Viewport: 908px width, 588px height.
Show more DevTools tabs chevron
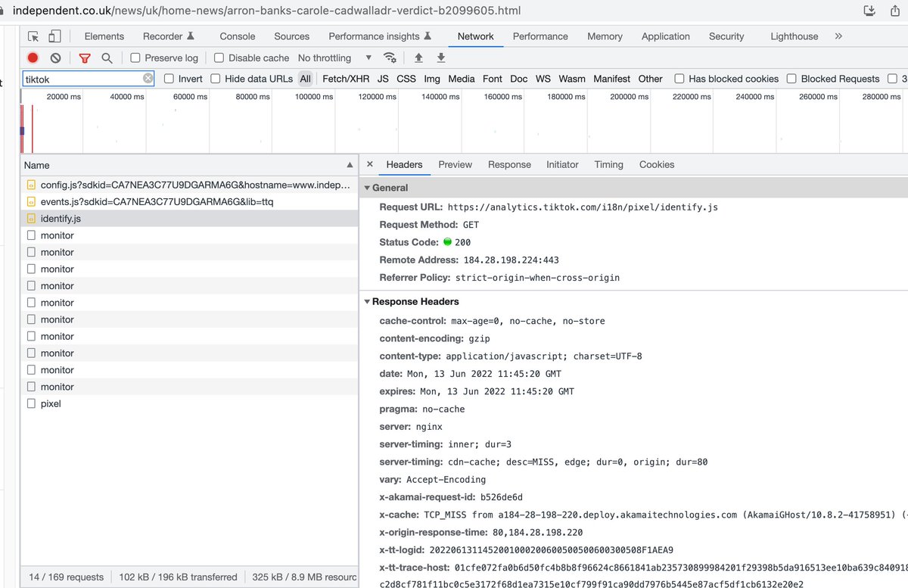click(x=838, y=36)
